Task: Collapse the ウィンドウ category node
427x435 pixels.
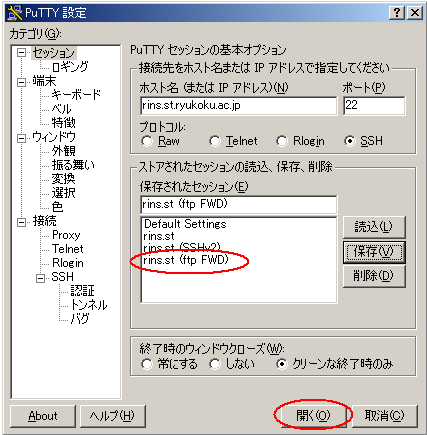Action: coord(21,138)
